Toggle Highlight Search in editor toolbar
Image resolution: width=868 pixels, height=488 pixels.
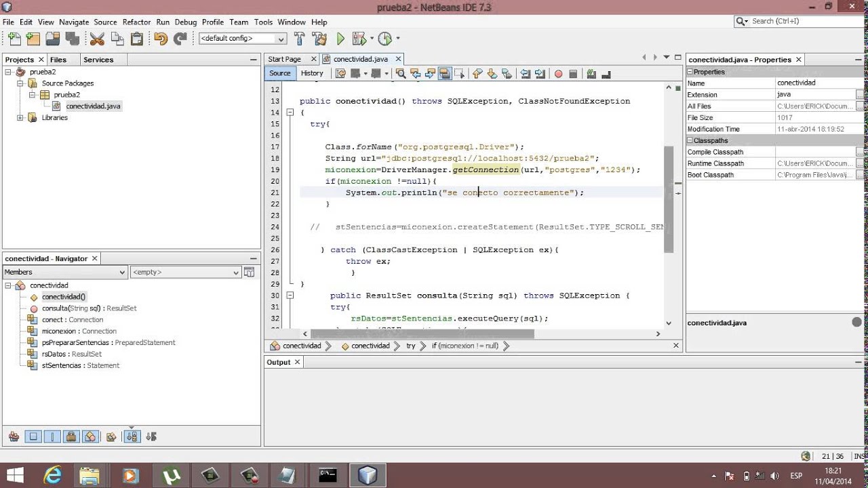point(445,73)
